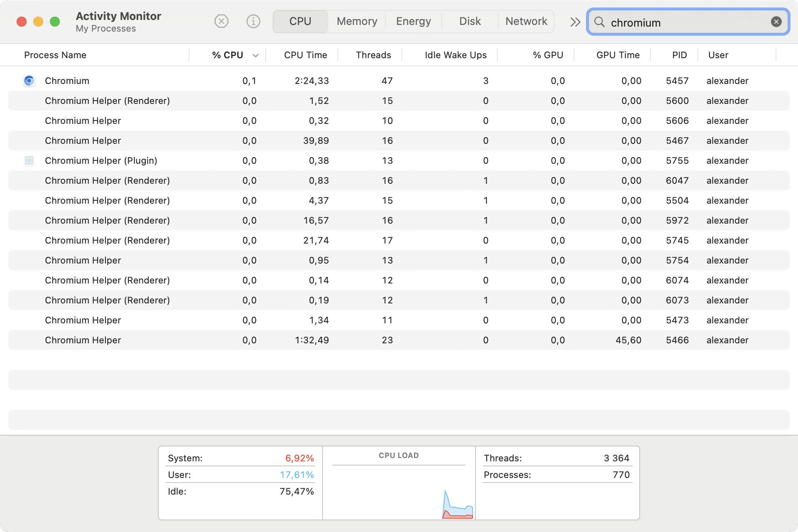
Task: Select Chromium Helper (Renderer) with PID 5745
Action: pyautogui.click(x=399, y=240)
